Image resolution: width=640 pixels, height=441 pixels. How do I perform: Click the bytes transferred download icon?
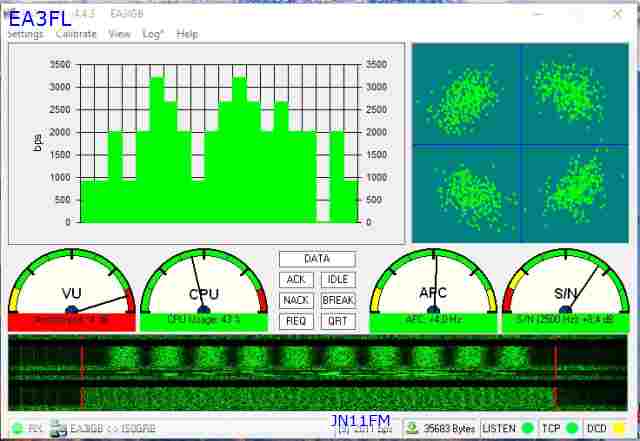[411, 428]
